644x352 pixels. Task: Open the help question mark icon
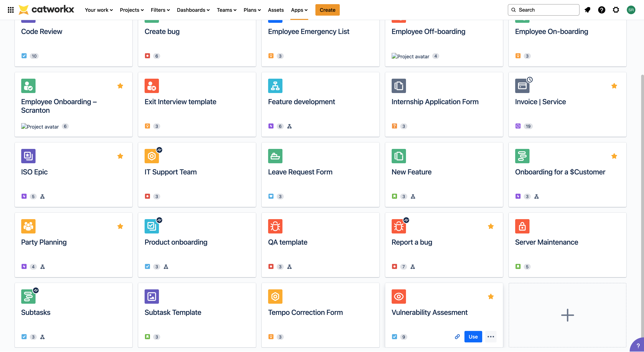[601, 10]
